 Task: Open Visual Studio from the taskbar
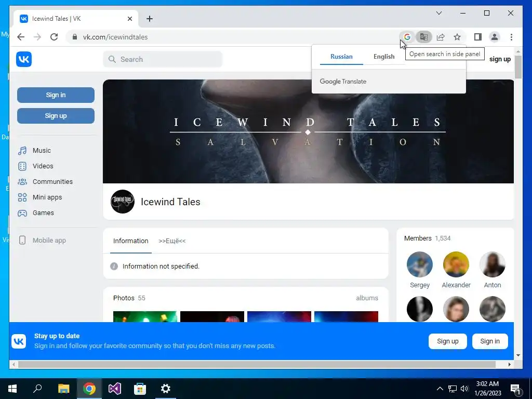[x=115, y=389]
